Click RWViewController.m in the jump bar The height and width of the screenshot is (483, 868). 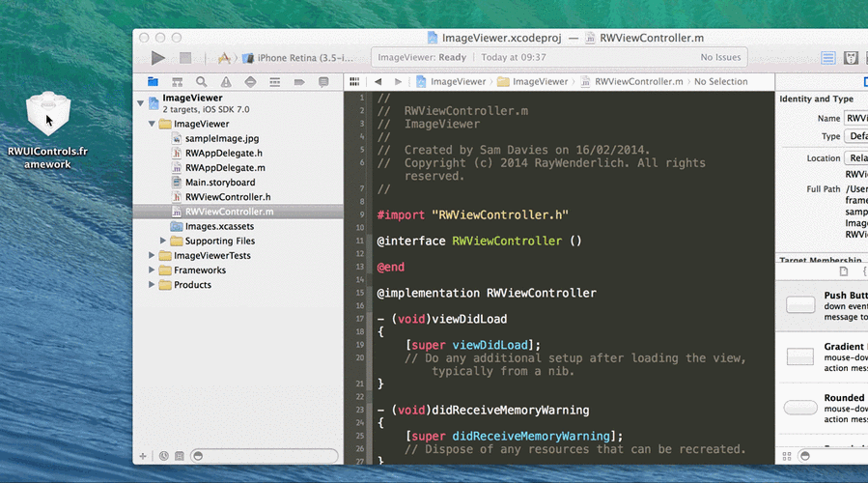point(632,81)
